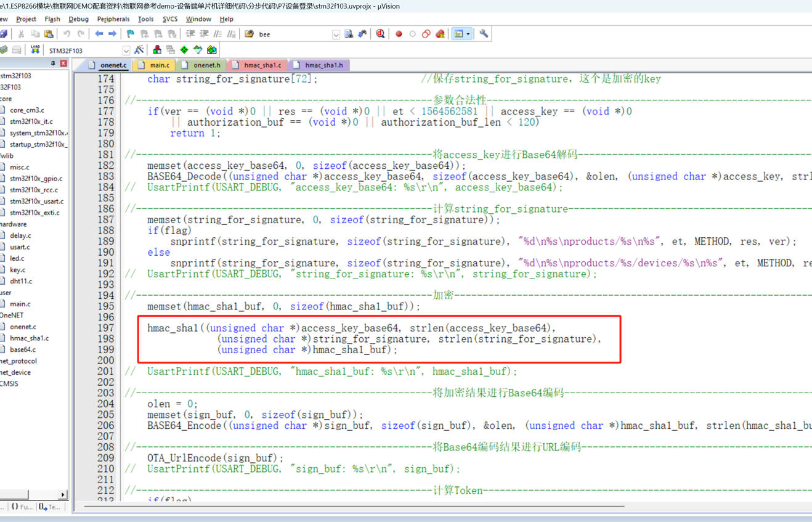Open the Configuration wrench icon
Viewport: 812px width, 522px height.
click(x=484, y=34)
